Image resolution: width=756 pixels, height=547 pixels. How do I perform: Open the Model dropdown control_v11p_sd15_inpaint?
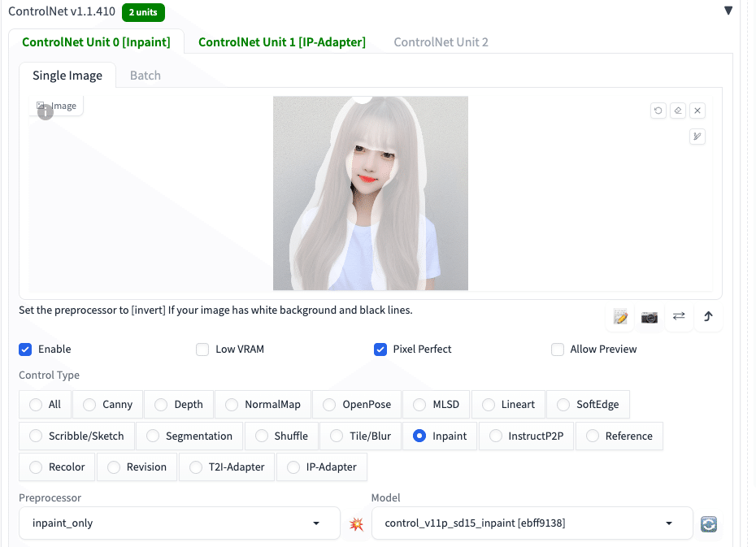tap(532, 523)
